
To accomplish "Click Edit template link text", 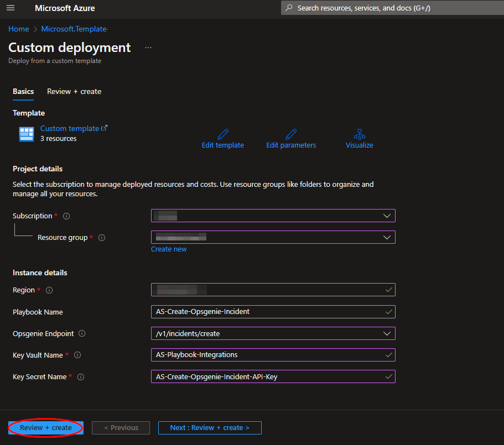I will 223,145.
